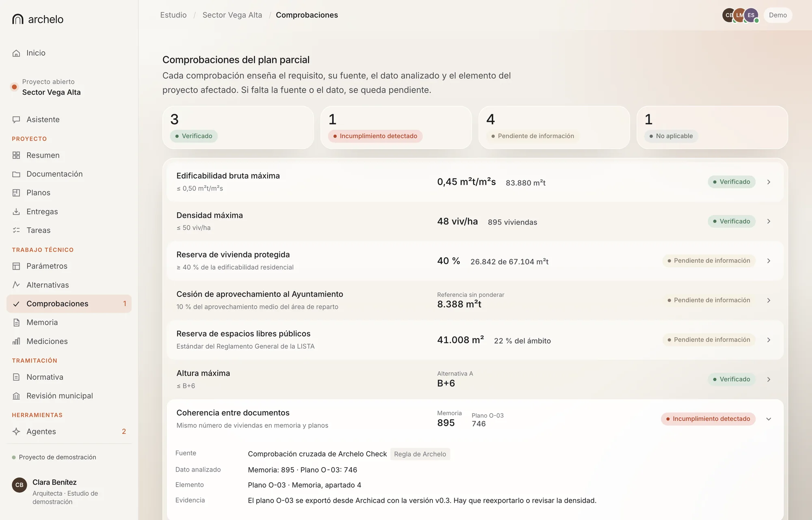The image size is (812, 520).
Task: Click the Estudio breadcrumb link
Action: pos(173,15)
